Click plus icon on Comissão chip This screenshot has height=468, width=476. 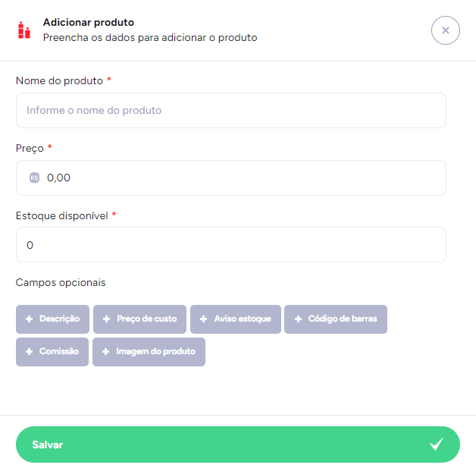coord(30,352)
